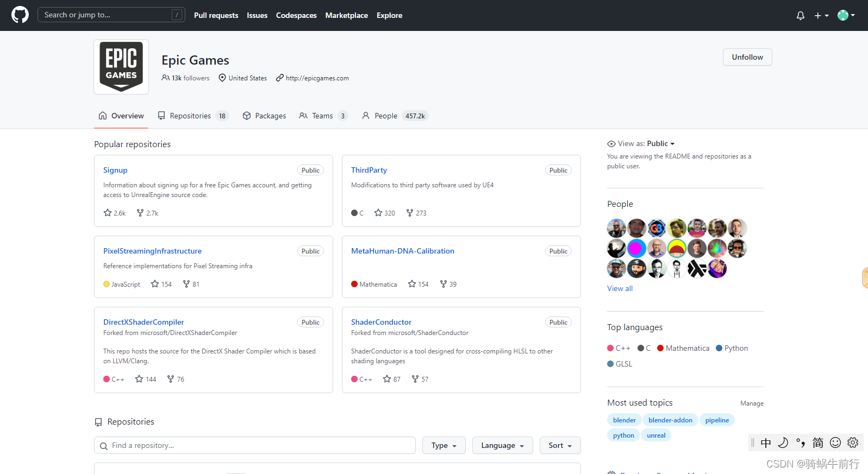Open the blender topic tag
The image size is (868, 474).
[625, 420]
